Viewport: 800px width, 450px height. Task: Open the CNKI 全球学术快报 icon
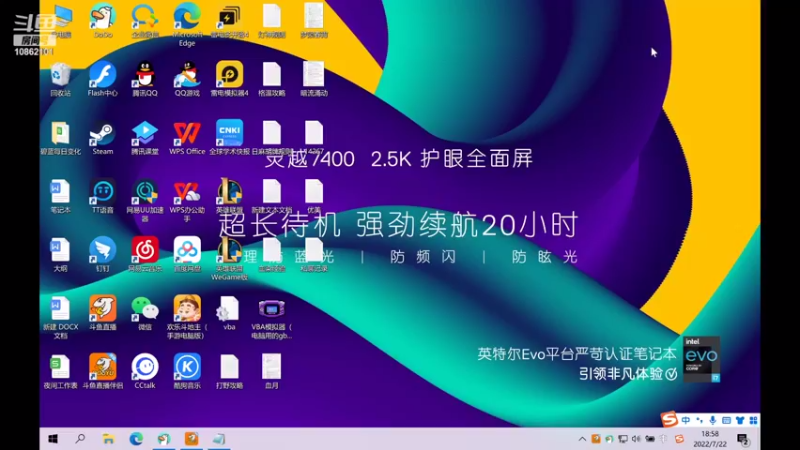(229, 138)
